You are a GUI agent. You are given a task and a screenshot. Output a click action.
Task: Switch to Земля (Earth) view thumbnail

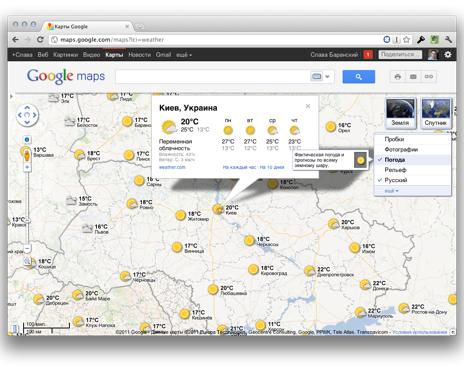click(x=400, y=113)
